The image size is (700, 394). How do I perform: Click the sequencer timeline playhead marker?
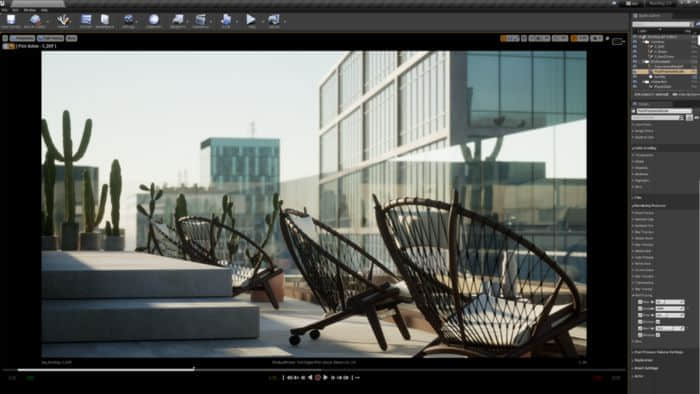(x=194, y=369)
